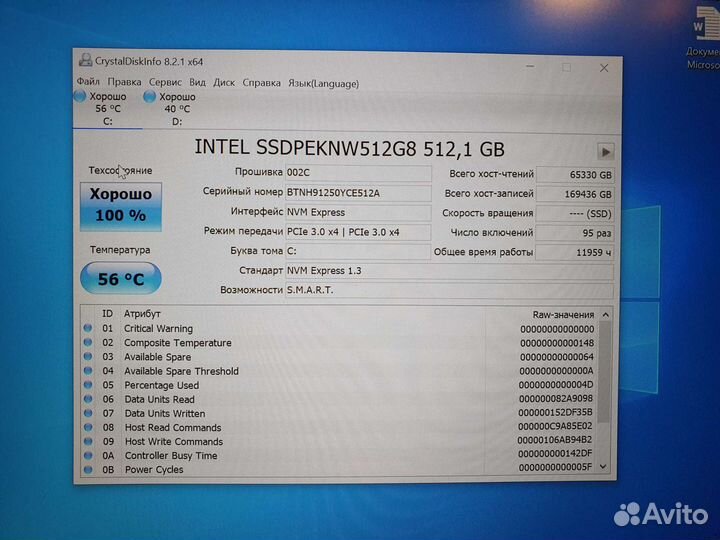Select drive C: tab at 56 °C
The height and width of the screenshot is (540, 720).
point(107,109)
